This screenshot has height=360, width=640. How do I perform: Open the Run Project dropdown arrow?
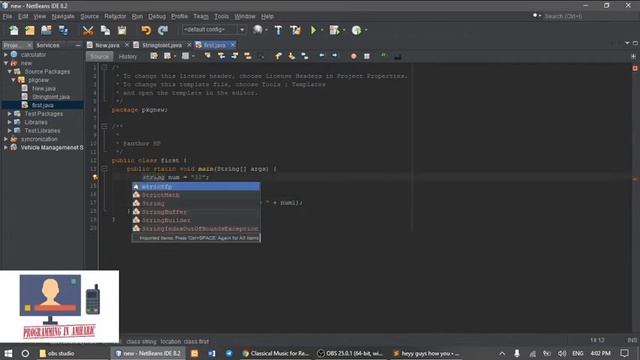(x=322, y=30)
